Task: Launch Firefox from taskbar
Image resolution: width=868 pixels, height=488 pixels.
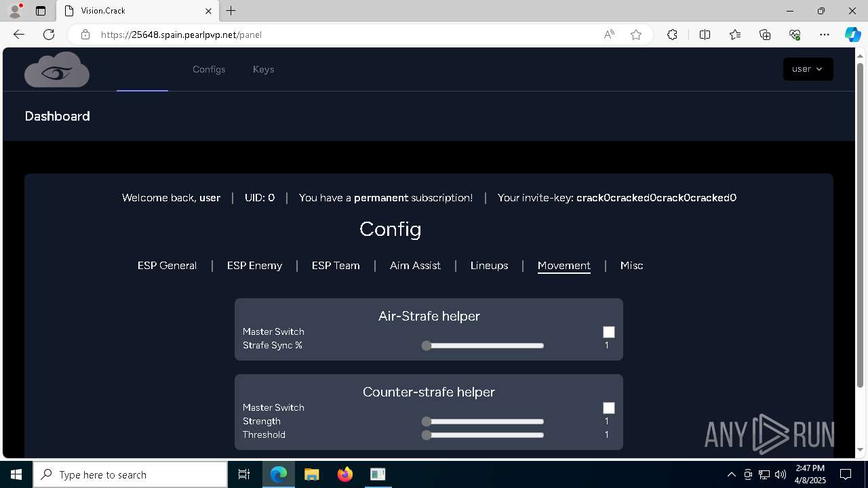Action: coord(344,474)
